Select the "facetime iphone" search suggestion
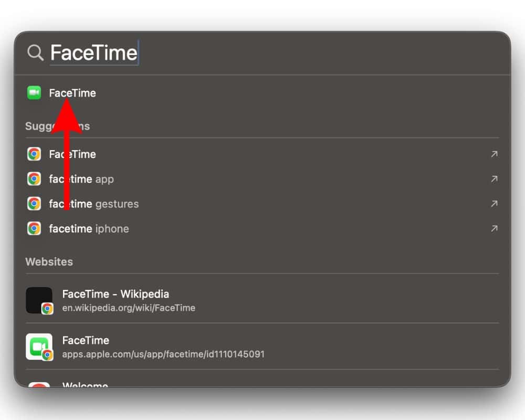 pos(89,228)
